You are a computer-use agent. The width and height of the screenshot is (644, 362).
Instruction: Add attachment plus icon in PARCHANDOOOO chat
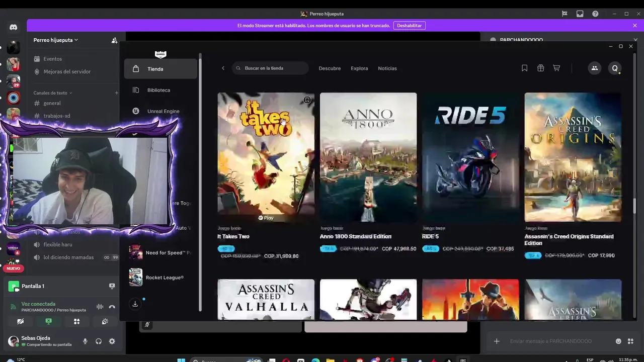(x=497, y=341)
